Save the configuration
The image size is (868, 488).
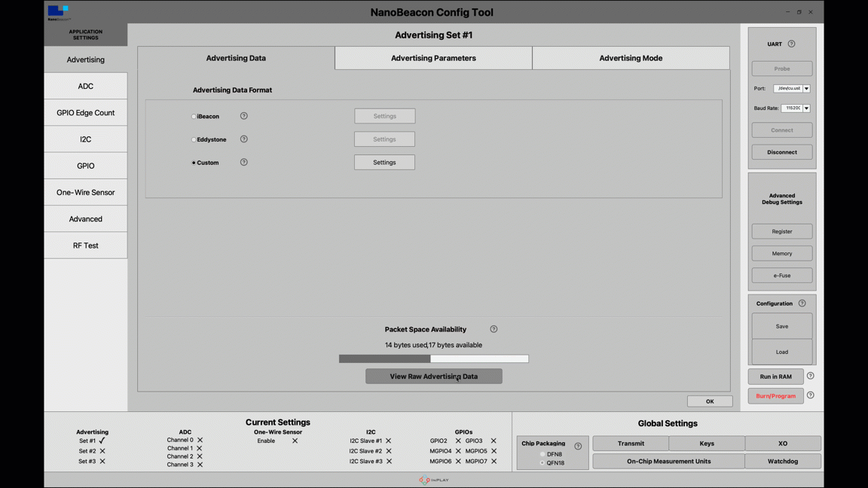(x=781, y=326)
